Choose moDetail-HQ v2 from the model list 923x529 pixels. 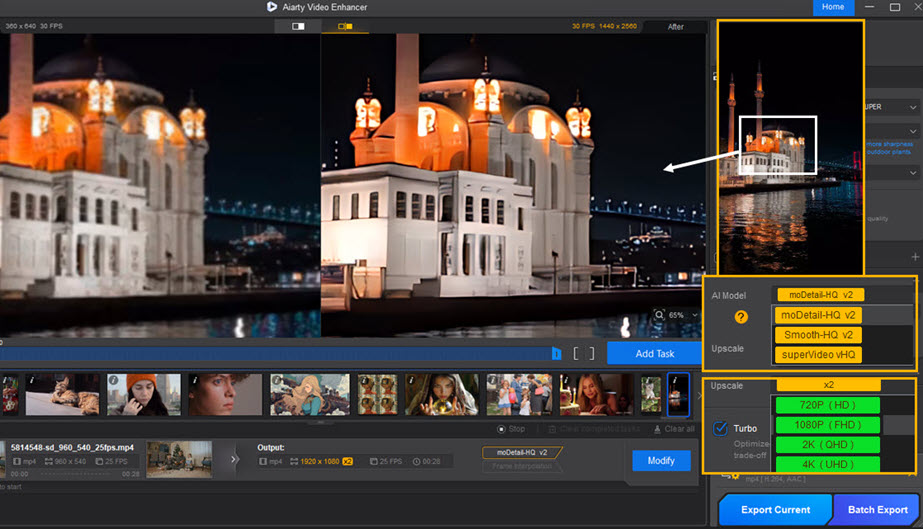[817, 315]
